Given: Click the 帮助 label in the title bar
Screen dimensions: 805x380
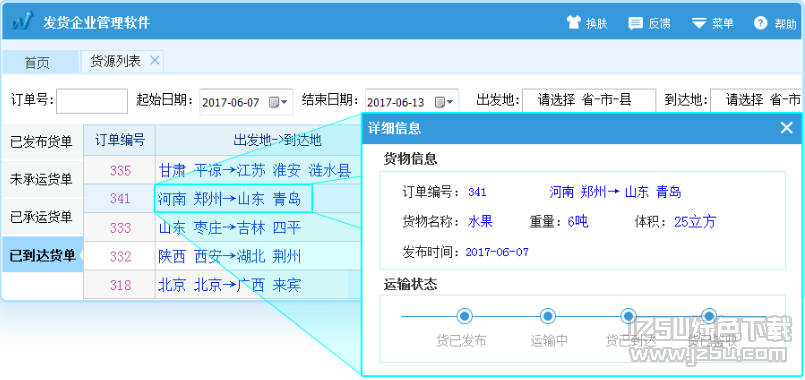Looking at the screenshot, I should [x=785, y=24].
